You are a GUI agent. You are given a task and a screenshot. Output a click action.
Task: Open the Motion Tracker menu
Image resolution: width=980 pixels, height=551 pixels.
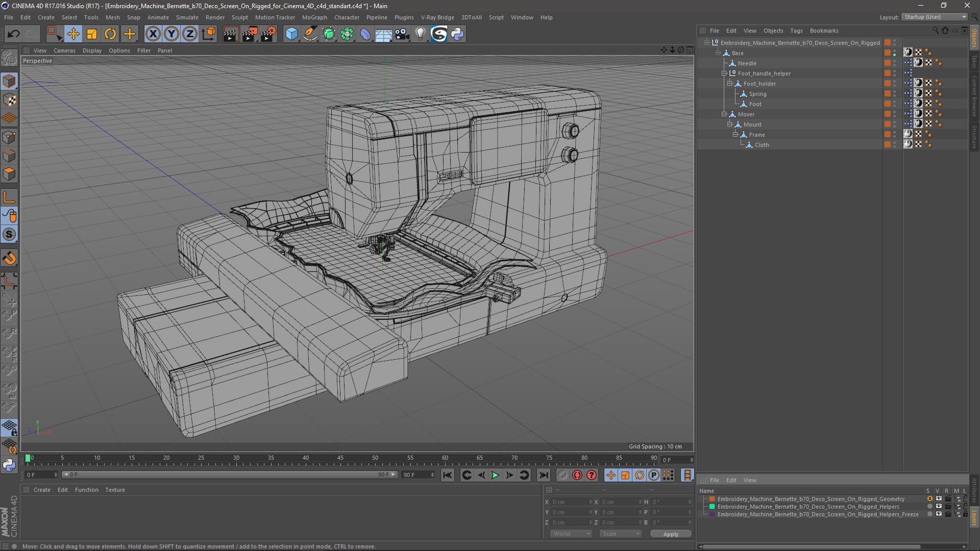pos(275,17)
